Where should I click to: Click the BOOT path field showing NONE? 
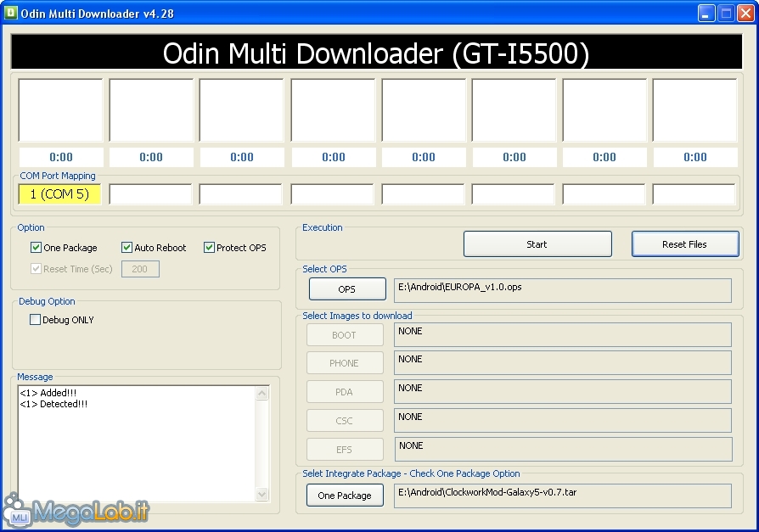click(x=563, y=334)
